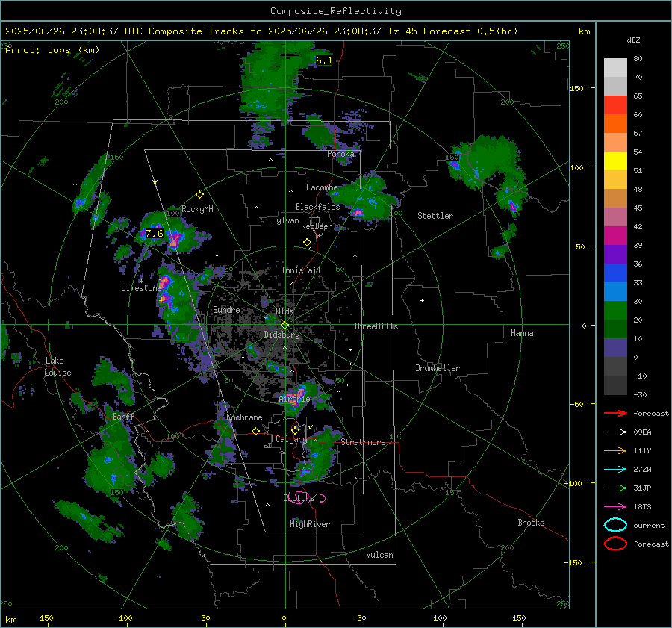
Task: Click the Lacombe city label
Action: [322, 187]
